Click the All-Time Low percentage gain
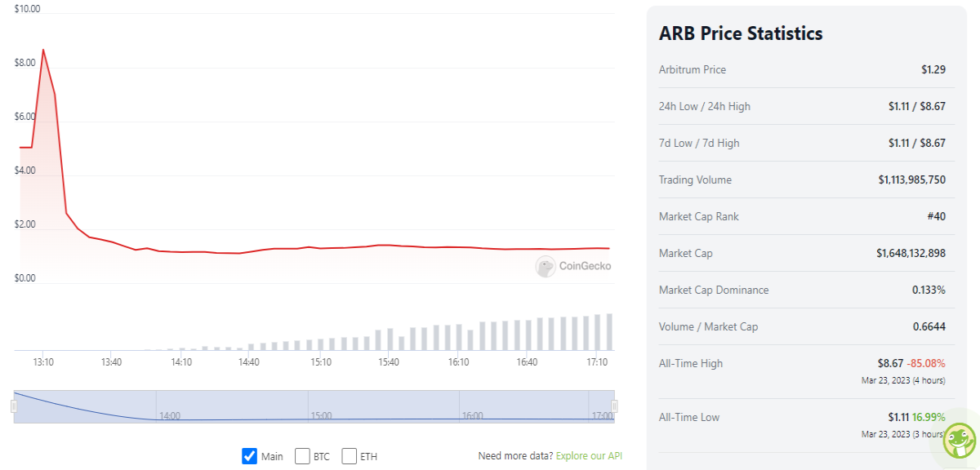Image resolution: width=980 pixels, height=470 pixels. pyautogui.click(x=929, y=417)
